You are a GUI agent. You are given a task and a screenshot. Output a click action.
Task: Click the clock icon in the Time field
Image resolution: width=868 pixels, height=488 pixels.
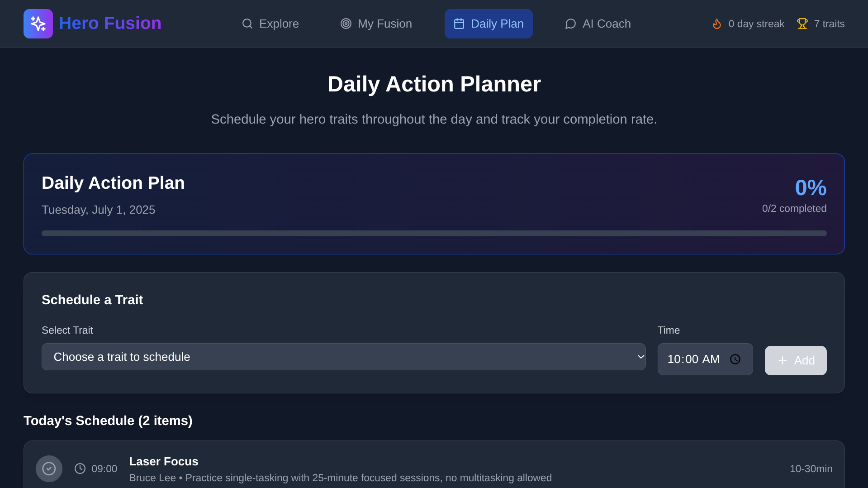pyautogui.click(x=735, y=359)
